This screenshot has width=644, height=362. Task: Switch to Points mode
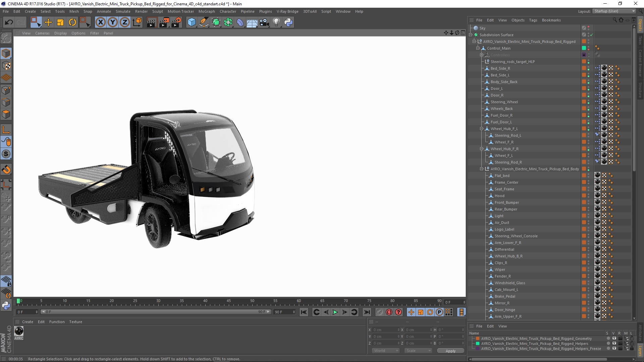click(x=6, y=90)
